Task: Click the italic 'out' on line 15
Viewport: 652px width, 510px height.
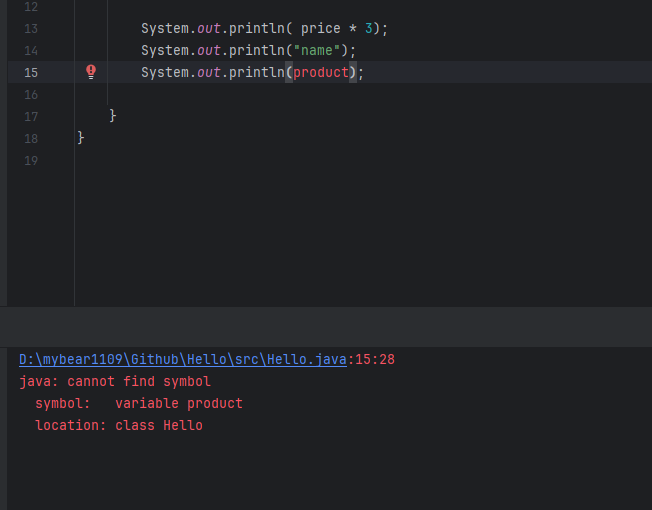Action: tap(209, 72)
